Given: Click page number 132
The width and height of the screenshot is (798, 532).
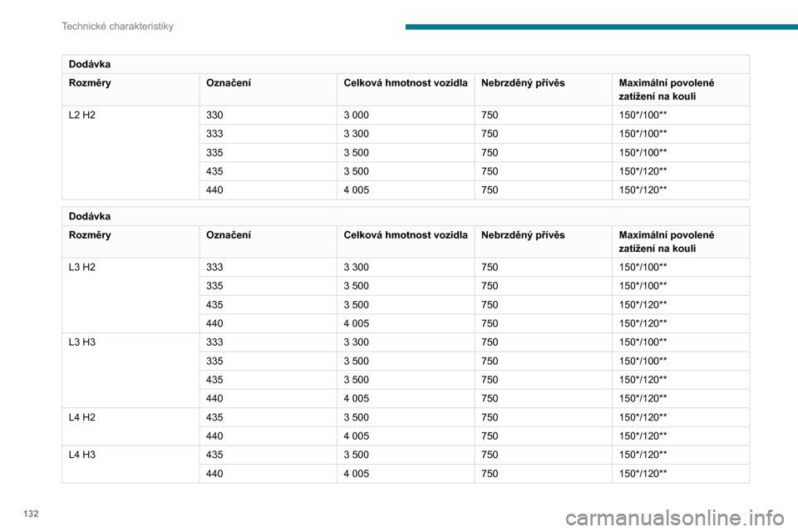Looking at the screenshot, I should [x=31, y=514].
